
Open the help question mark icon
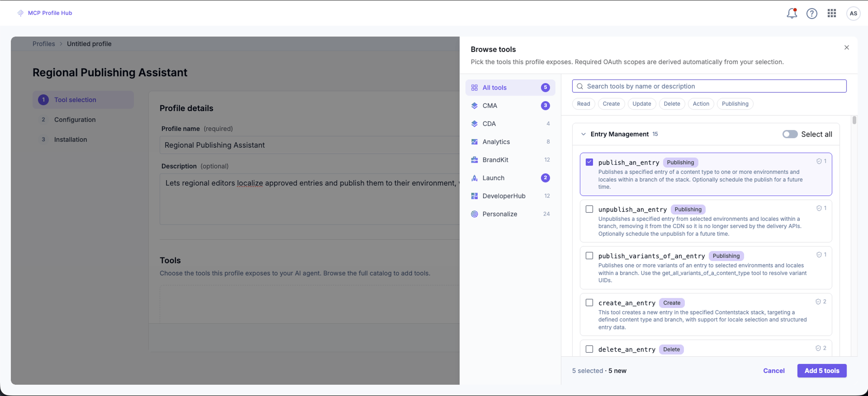point(811,13)
